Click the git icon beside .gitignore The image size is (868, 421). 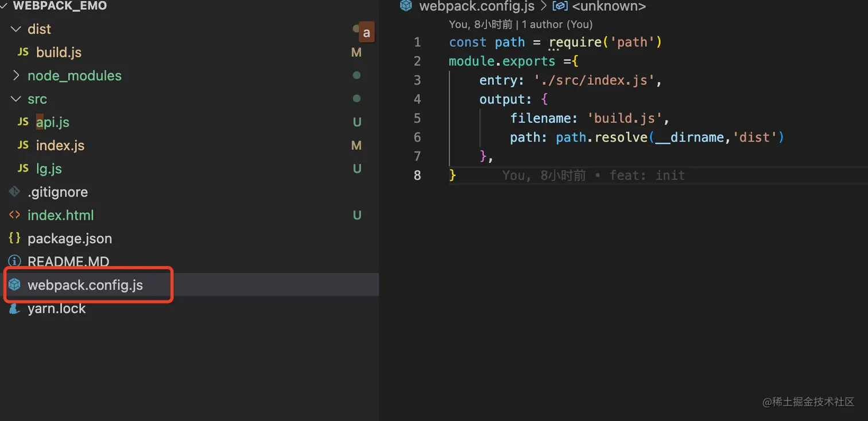(x=15, y=192)
